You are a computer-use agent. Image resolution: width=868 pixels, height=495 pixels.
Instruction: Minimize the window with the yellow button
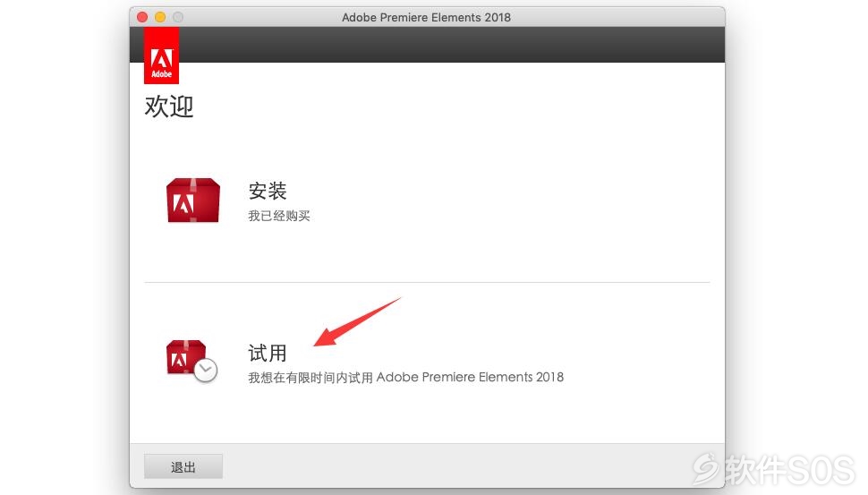tap(160, 17)
